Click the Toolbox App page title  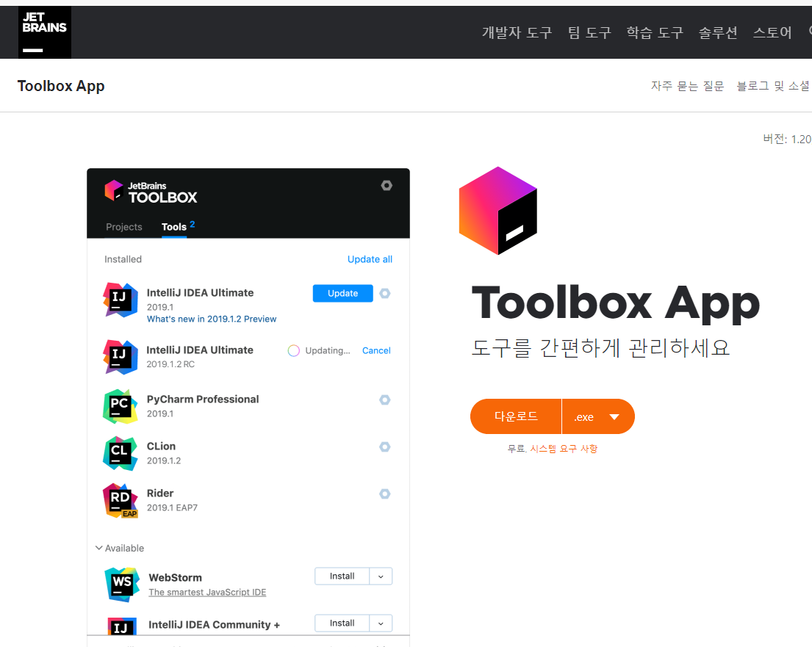[61, 86]
